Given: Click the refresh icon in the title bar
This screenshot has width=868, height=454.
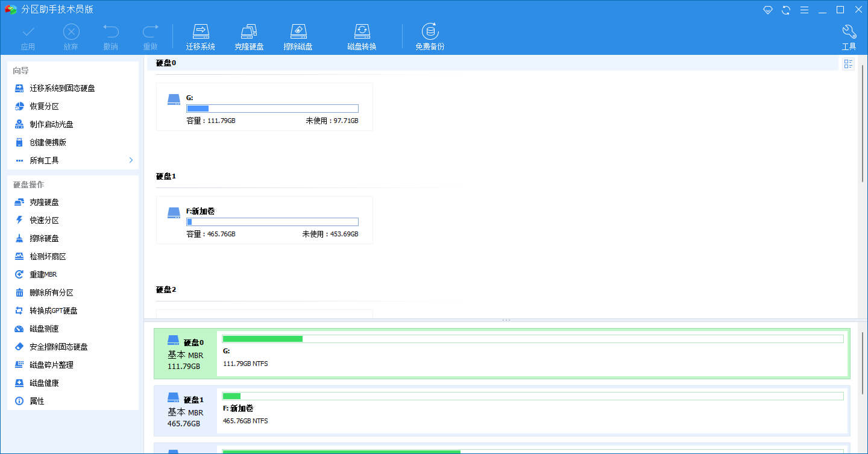Looking at the screenshot, I should pos(785,10).
